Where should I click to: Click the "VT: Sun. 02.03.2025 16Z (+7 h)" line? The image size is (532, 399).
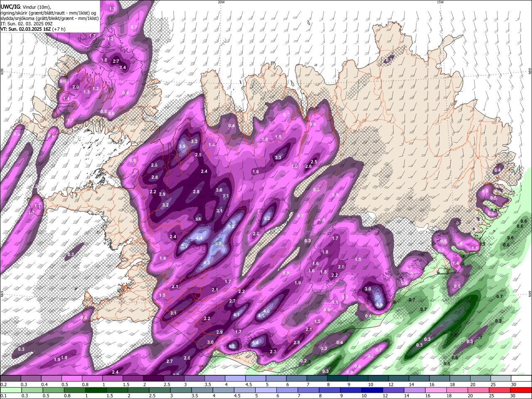coord(33,29)
